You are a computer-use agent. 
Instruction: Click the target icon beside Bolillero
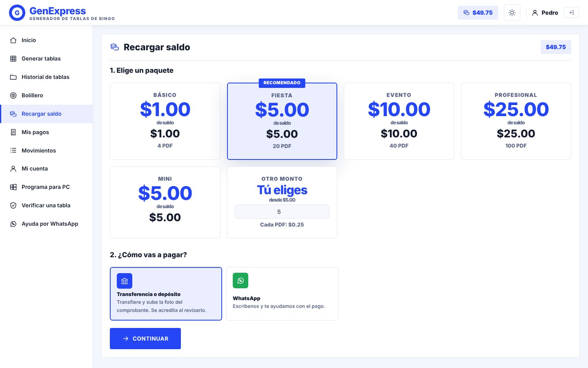tap(13, 95)
